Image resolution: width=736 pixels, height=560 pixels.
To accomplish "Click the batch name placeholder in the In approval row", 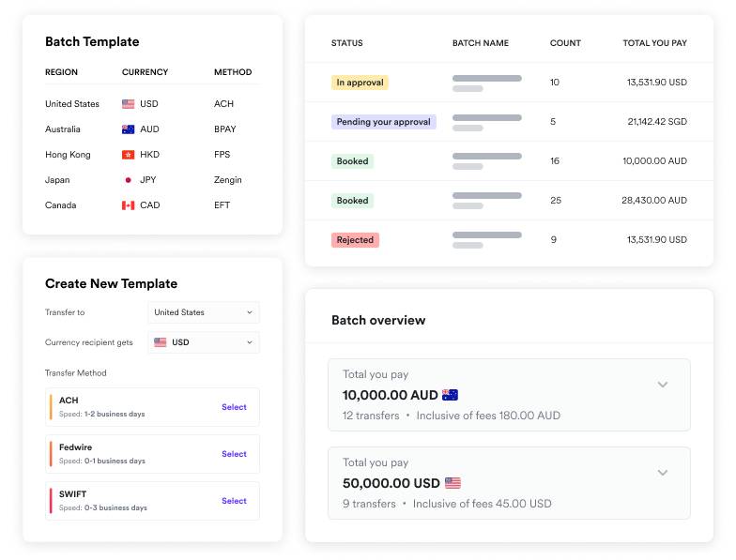I will [486, 83].
